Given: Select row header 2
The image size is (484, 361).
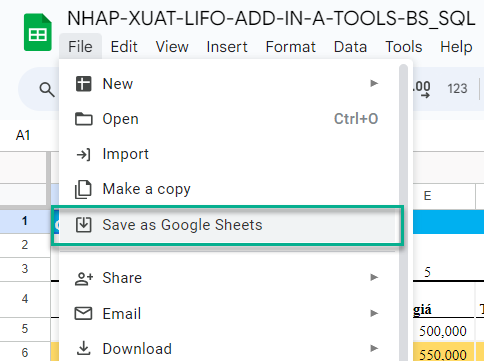Looking at the screenshot, I should point(24,245).
